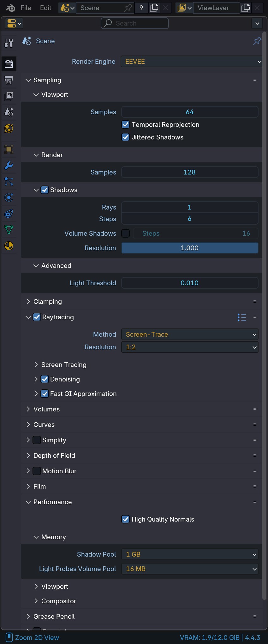
Task: Open the Render Engine dropdown
Action: (x=192, y=62)
